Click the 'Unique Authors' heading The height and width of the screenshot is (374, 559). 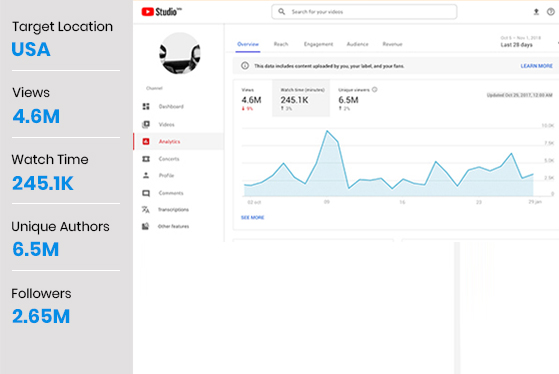[x=60, y=227]
